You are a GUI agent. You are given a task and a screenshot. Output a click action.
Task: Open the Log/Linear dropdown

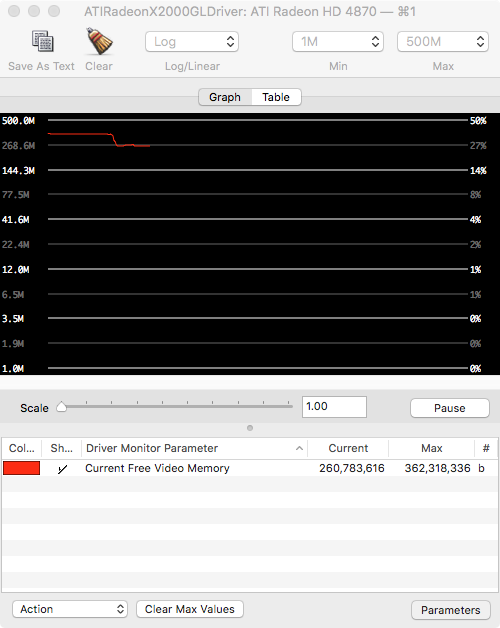coord(192,42)
